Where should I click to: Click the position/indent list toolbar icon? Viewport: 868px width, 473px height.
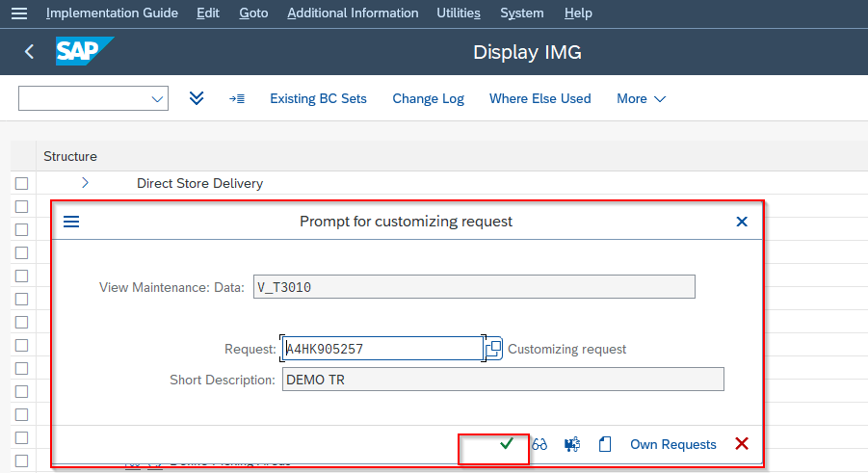237,98
